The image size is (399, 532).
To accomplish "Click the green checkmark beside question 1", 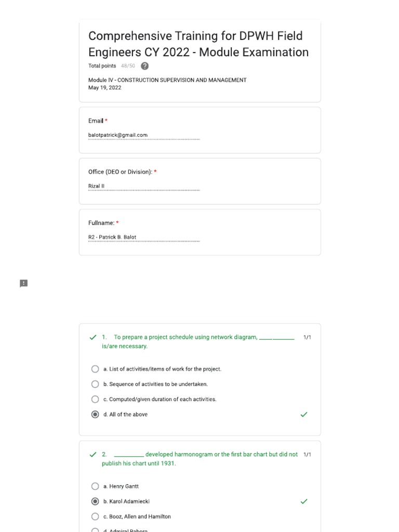I will tap(93, 337).
